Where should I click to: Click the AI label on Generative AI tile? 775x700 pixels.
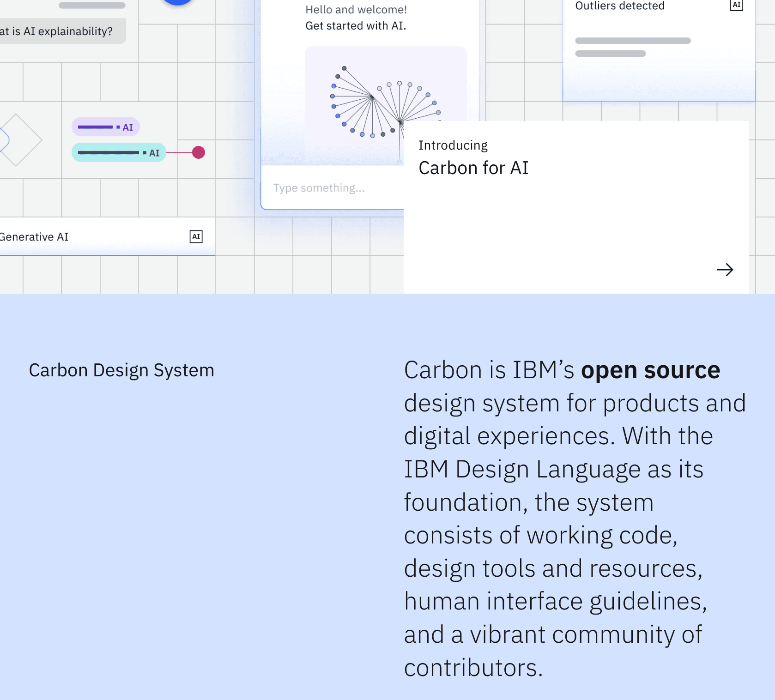coord(196,237)
